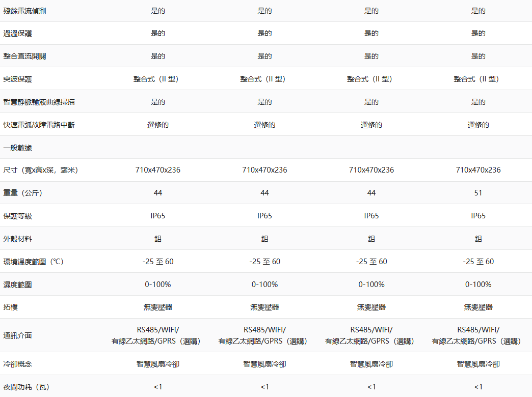Select the 環境溫度範圍（℃）row label
The image size is (532, 397).
(34, 262)
